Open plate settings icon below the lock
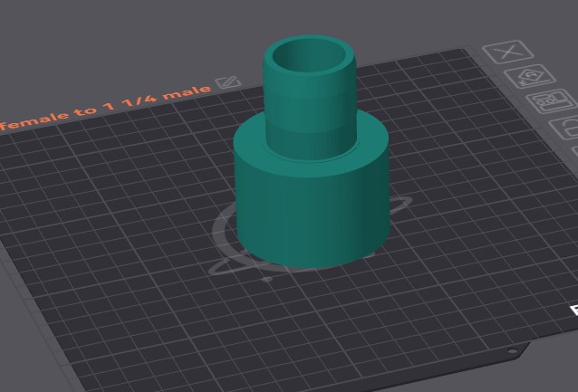The height and width of the screenshot is (392, 578). [x=574, y=150]
